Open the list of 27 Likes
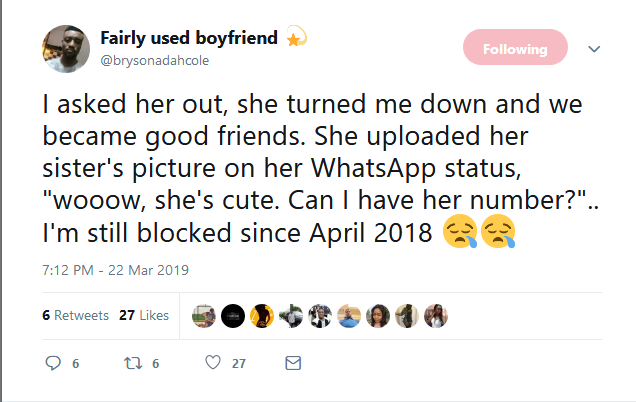 [144, 316]
